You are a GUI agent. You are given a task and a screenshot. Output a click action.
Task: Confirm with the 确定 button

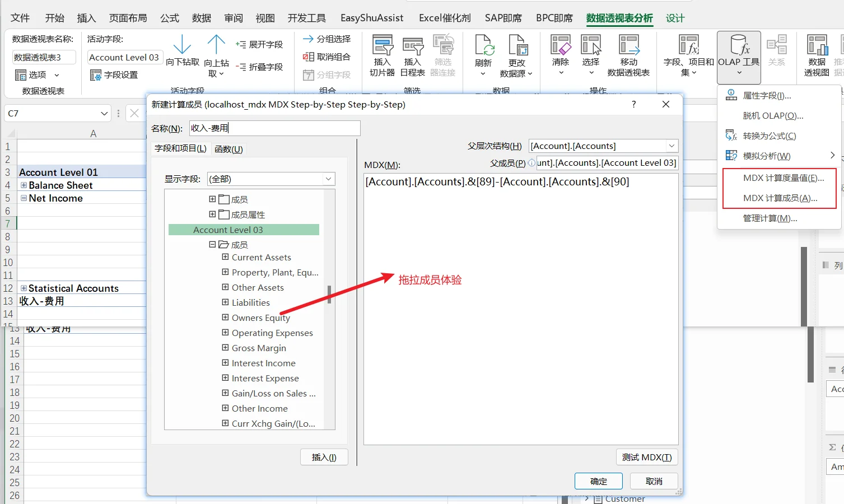(599, 481)
